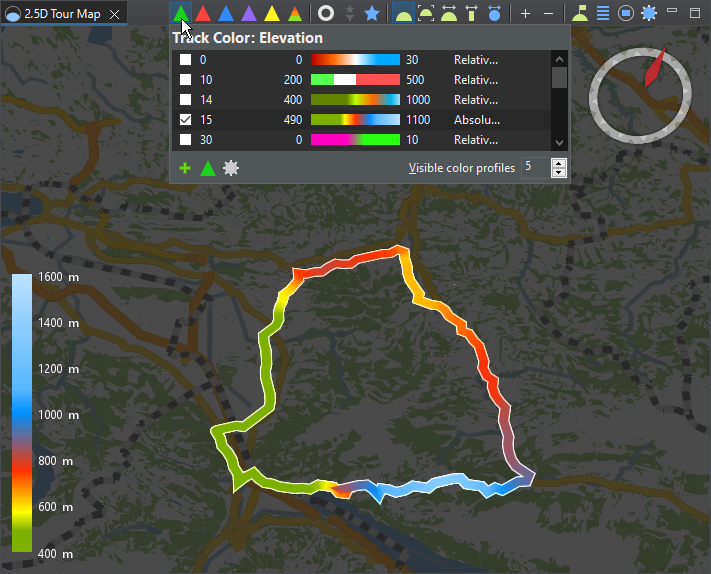Click the 1600 m legend label
The width and height of the screenshot is (711, 574).
click(58, 277)
